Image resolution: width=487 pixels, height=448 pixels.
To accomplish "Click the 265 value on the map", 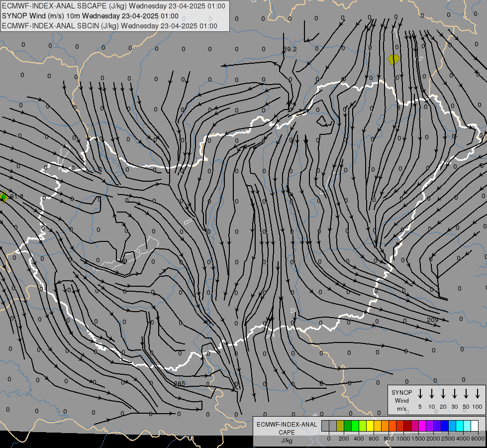I will pyautogui.click(x=180, y=383).
